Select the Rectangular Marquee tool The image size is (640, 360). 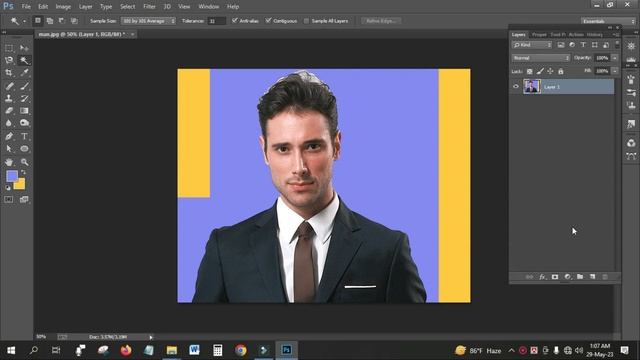click(9, 48)
